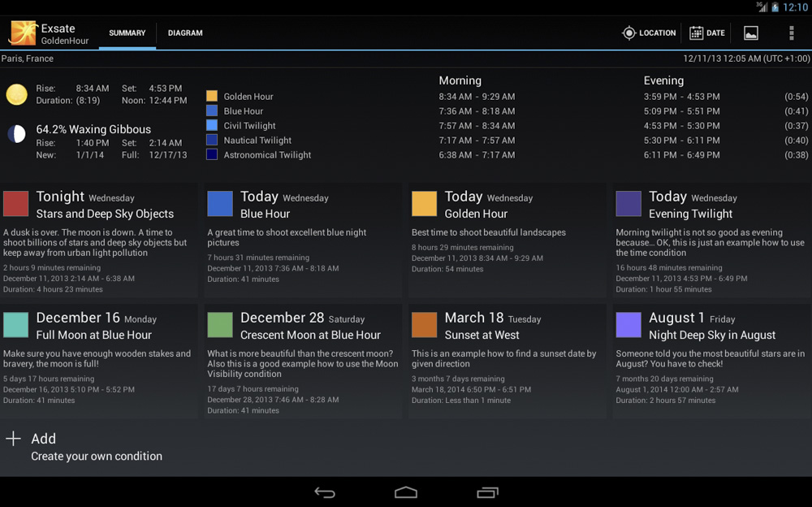Tap the yellow sun icon
The height and width of the screenshot is (507, 812).
coord(16,94)
